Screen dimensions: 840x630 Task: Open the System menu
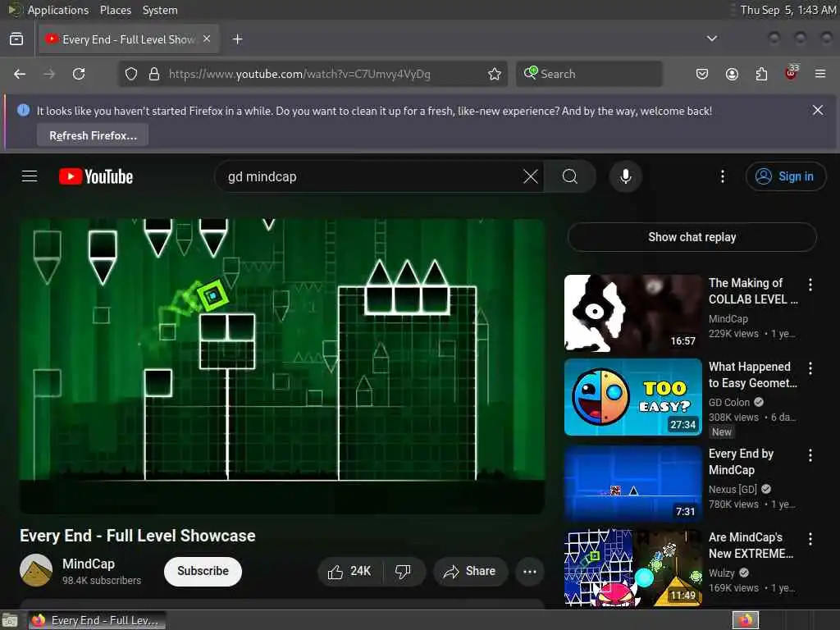tap(160, 10)
